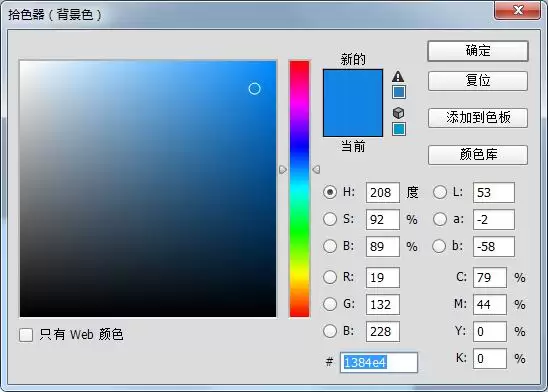Select the S saturation radio button

pos(330,219)
